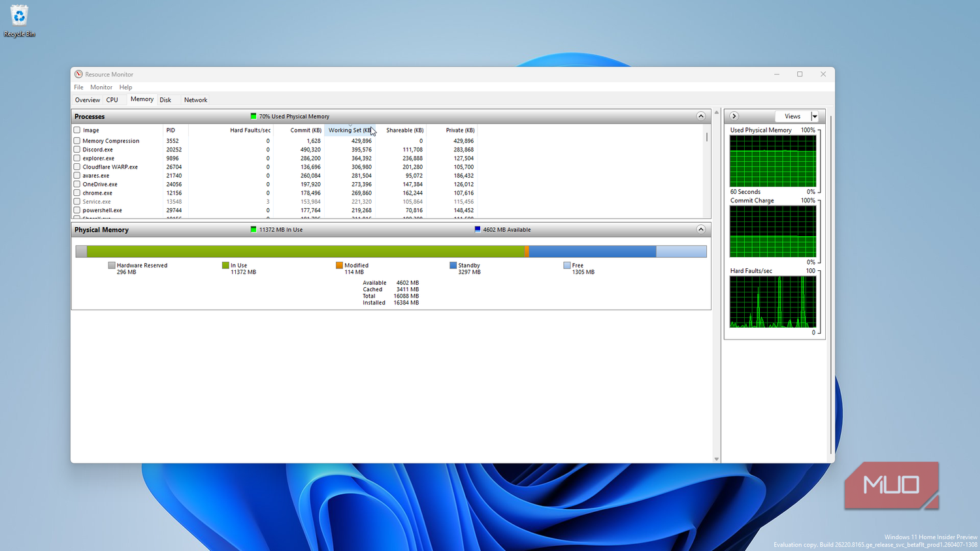Click the Commit Charge graph
The width and height of the screenshot is (980, 551).
(773, 231)
